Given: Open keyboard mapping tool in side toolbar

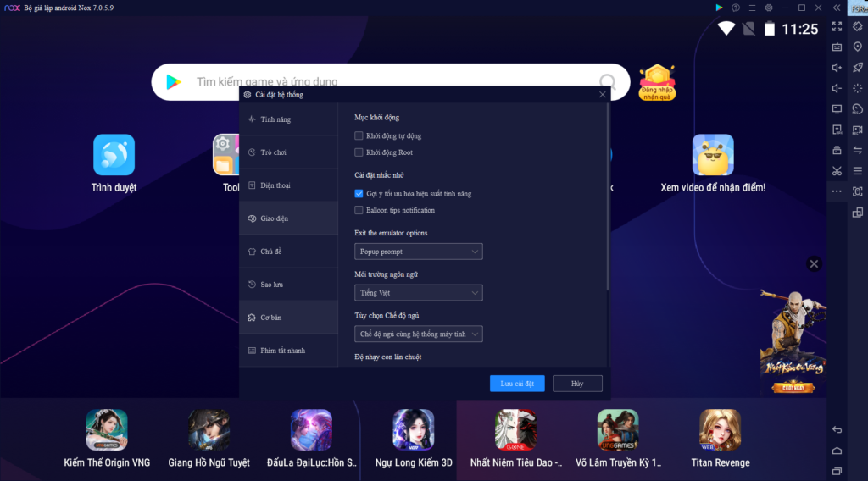Looking at the screenshot, I should pos(837,47).
